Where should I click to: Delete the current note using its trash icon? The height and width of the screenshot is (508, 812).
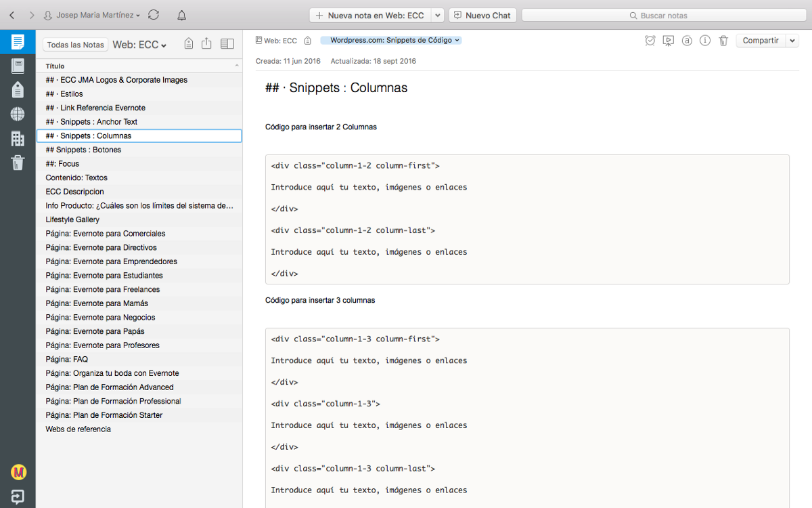(723, 41)
